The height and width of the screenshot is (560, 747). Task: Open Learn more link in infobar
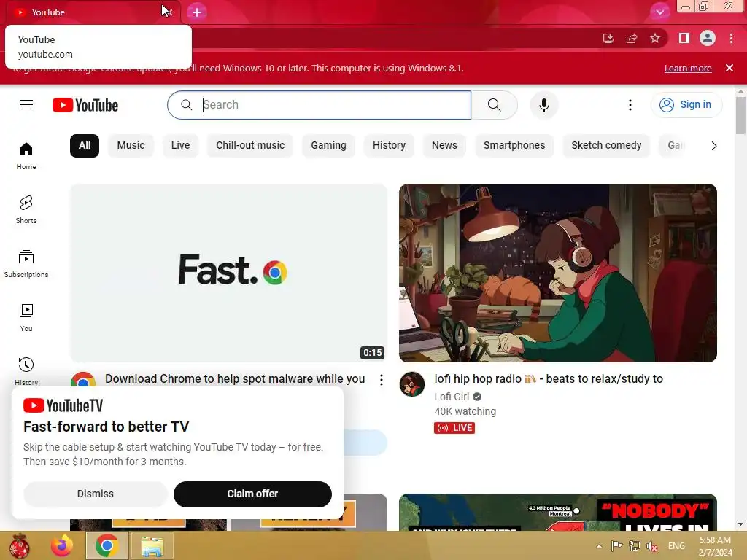coord(688,68)
